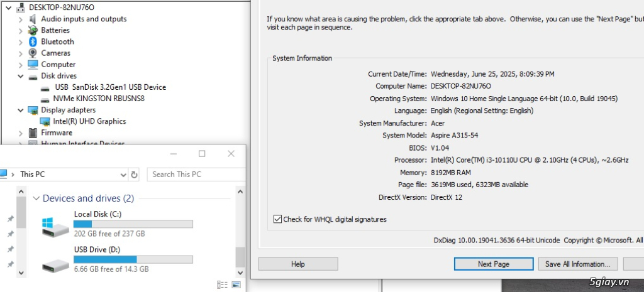Viewport: 644px width, 292px height.
Task: Collapse the Disk drives category
Action: tap(21, 76)
